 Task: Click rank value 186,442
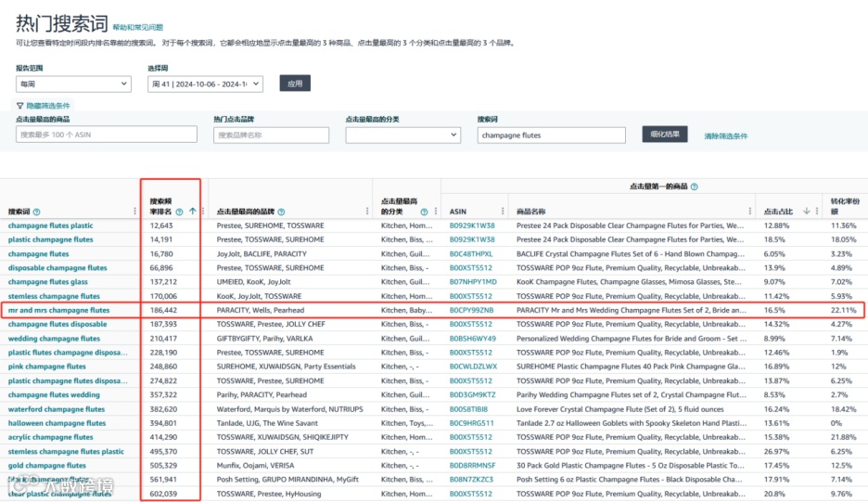[163, 310]
